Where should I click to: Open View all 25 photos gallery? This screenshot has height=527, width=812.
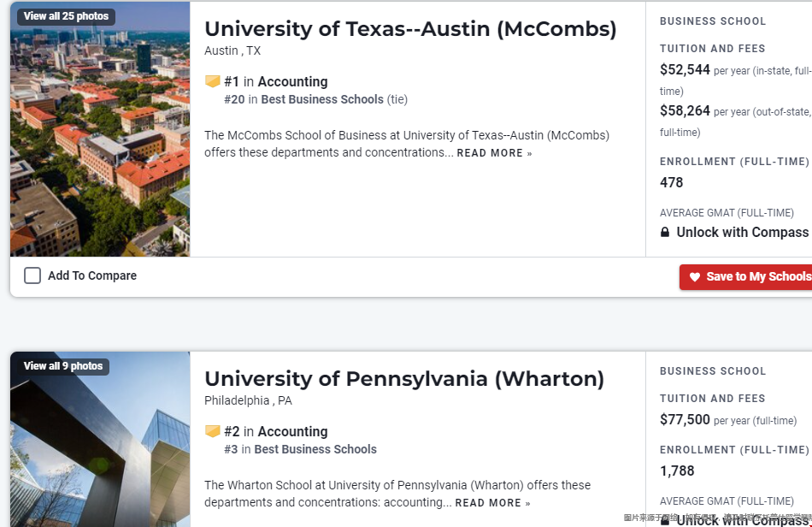(x=66, y=16)
